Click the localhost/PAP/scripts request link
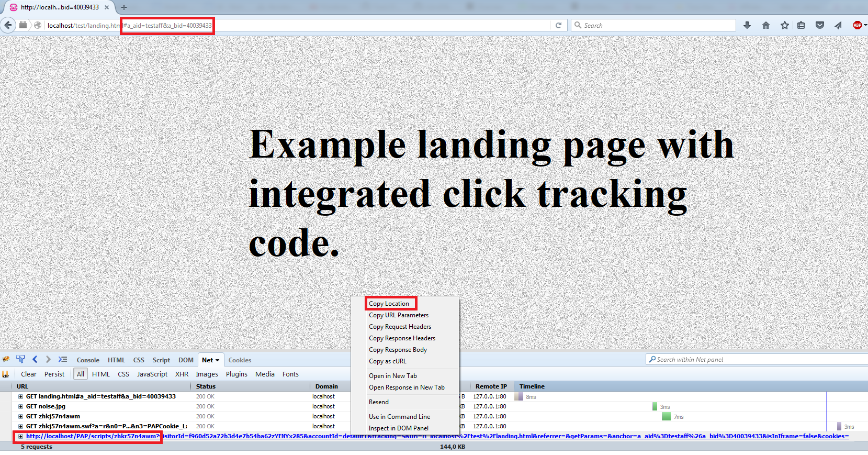Viewport: 868px width, 455px height. point(92,436)
